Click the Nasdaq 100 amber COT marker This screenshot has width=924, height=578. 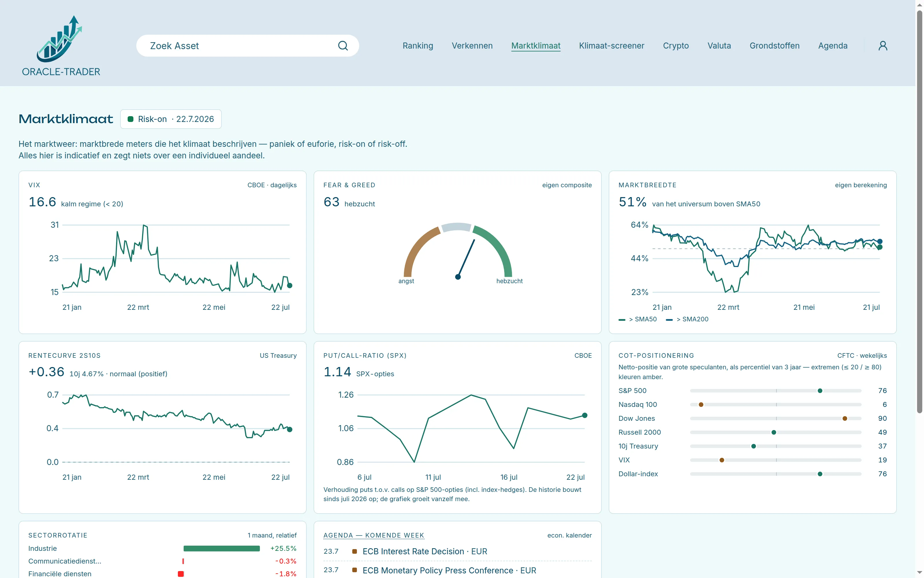pos(701,404)
